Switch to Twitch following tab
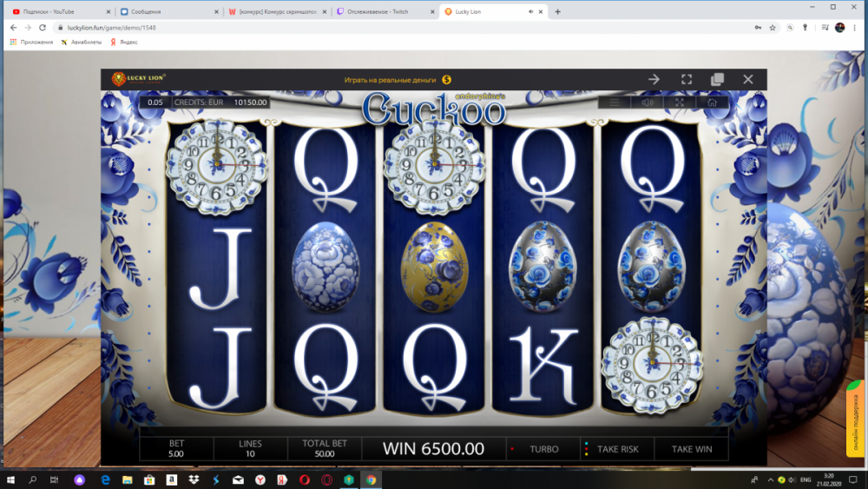This screenshot has width=868, height=489. tap(386, 11)
